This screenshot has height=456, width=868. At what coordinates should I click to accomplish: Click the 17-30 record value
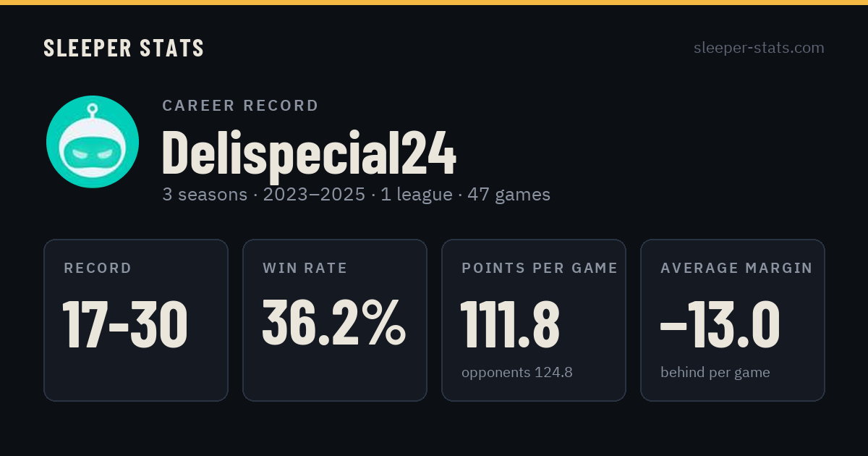coord(126,324)
